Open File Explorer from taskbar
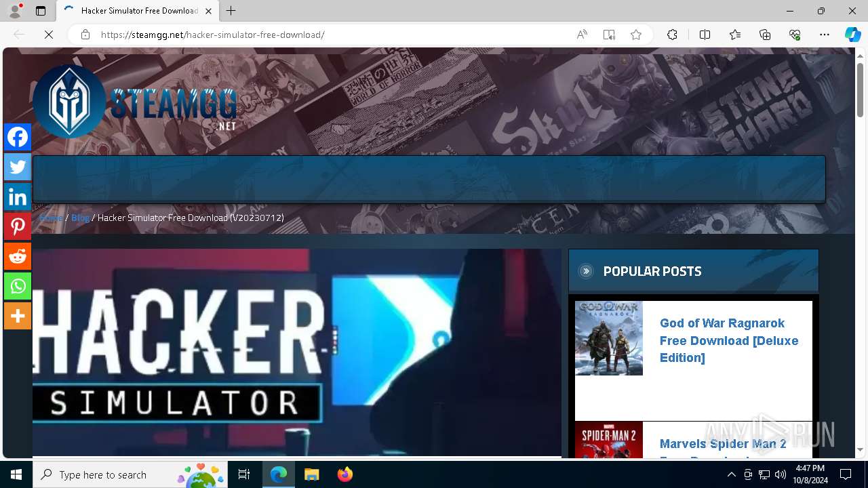The height and width of the screenshot is (488, 868). [311, 474]
